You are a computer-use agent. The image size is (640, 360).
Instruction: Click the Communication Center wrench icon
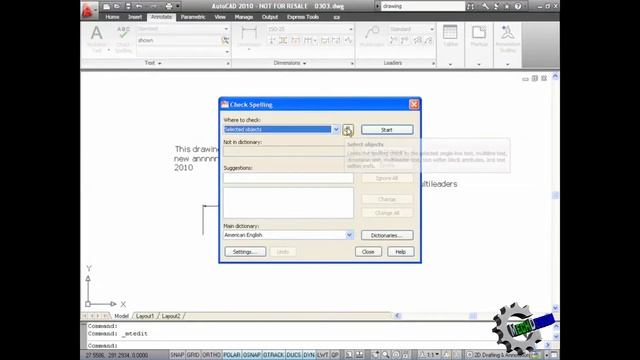485,6
